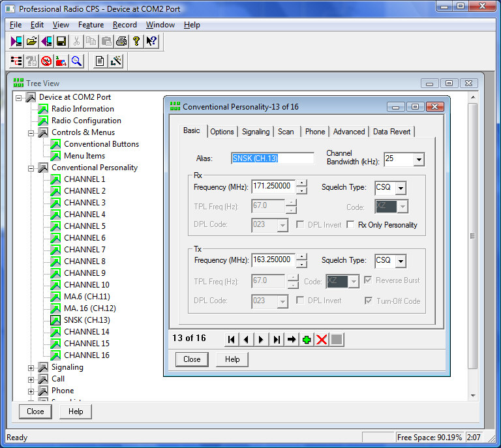Click the Print toolbar icon
This screenshot has width=501, height=448.
[x=121, y=41]
